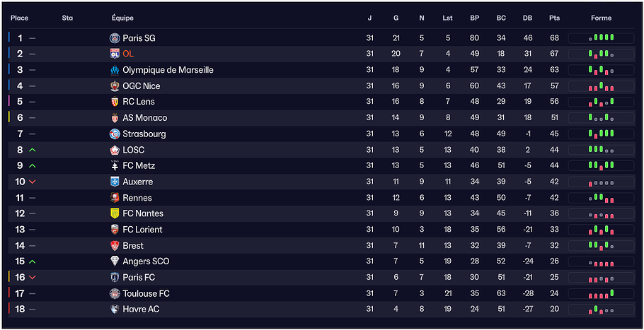Screen dimensions: 644x330
Task: Click Angers SCO green up-arrow indicator
Action: coord(33,261)
